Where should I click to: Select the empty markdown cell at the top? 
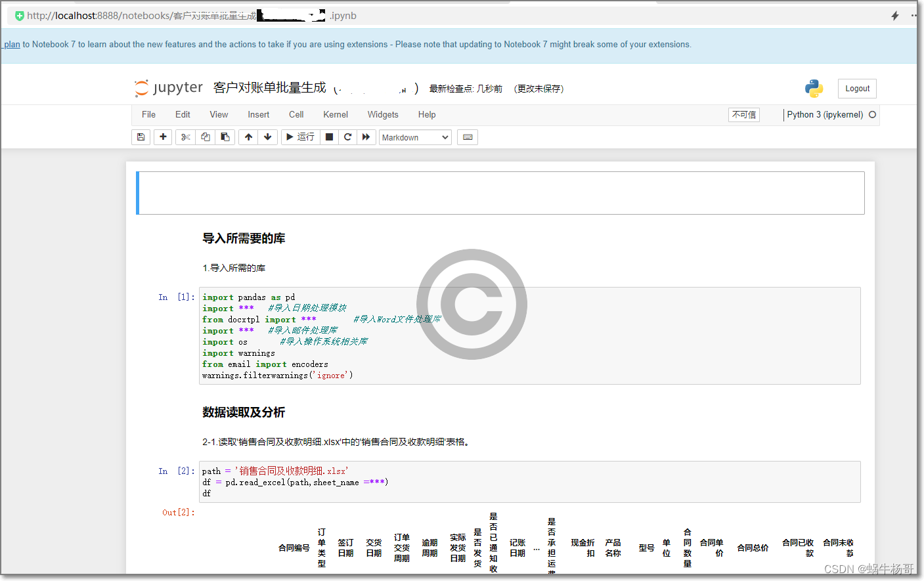(500, 193)
